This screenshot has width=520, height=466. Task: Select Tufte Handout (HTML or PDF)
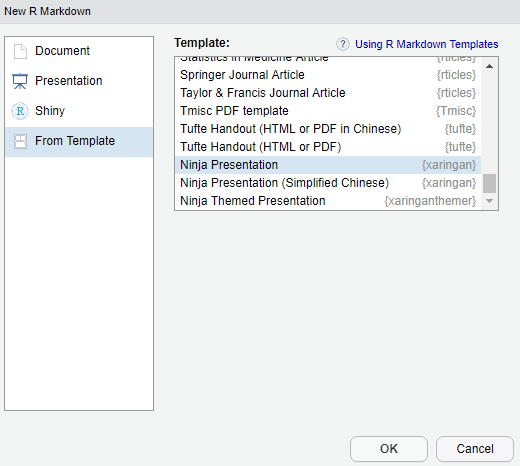[x=328, y=147]
